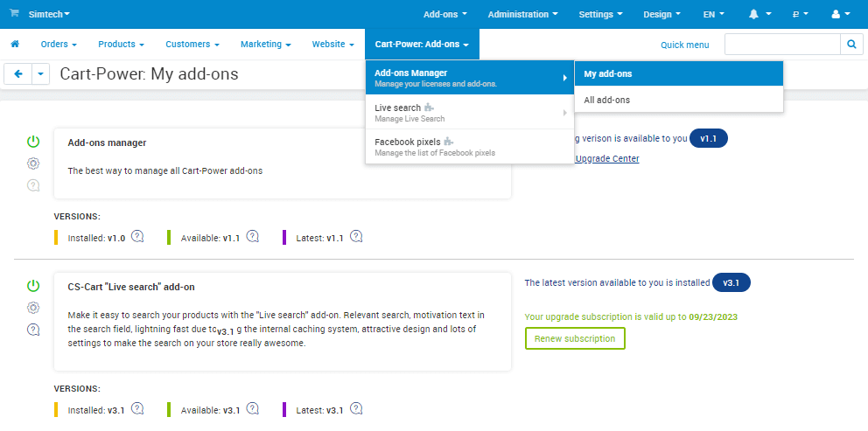Click into the search input field

(x=782, y=45)
